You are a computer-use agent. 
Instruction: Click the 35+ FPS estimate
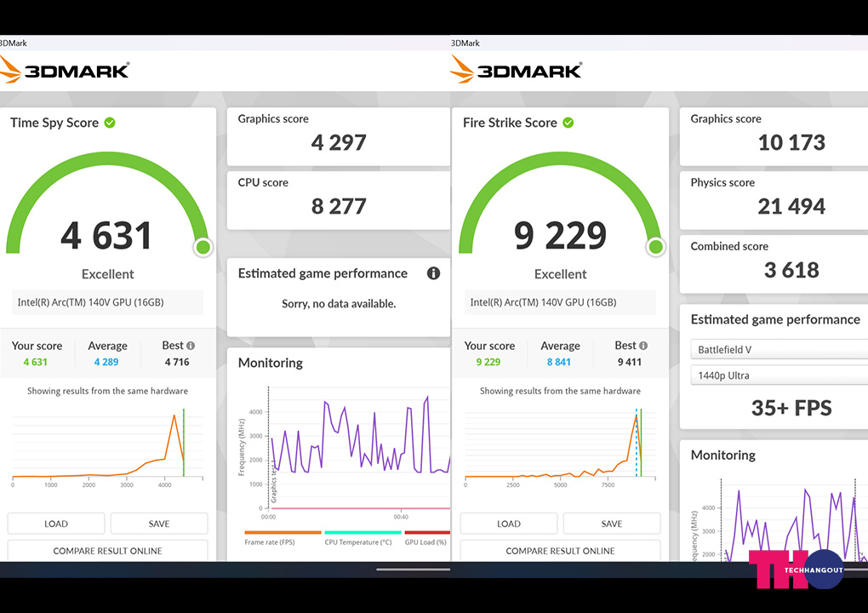point(791,408)
